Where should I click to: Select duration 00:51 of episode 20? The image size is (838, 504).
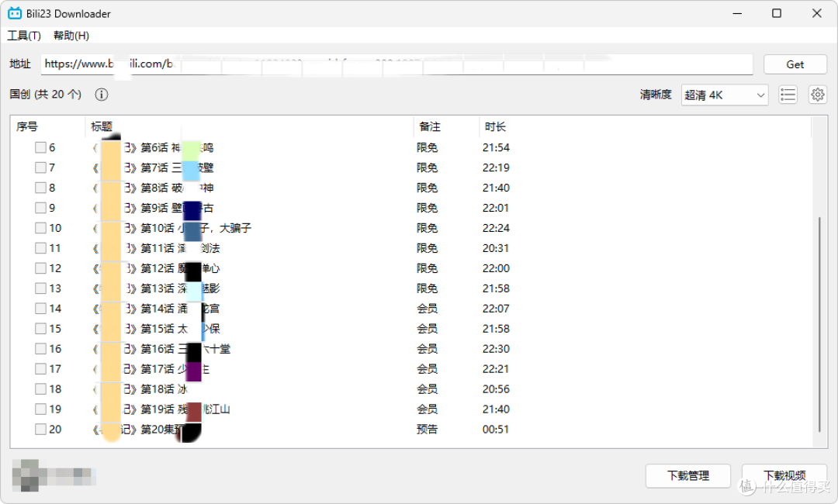pos(496,430)
